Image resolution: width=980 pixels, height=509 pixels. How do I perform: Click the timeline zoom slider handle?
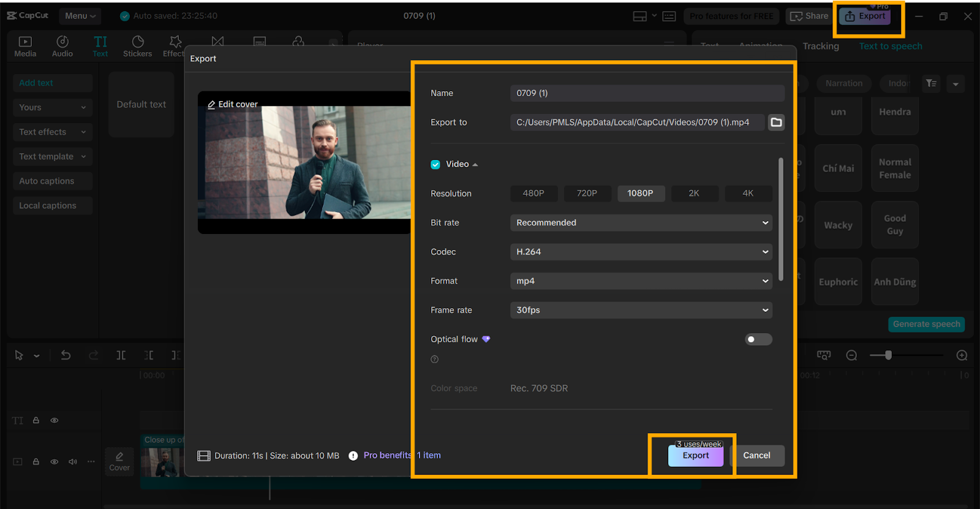(888, 355)
